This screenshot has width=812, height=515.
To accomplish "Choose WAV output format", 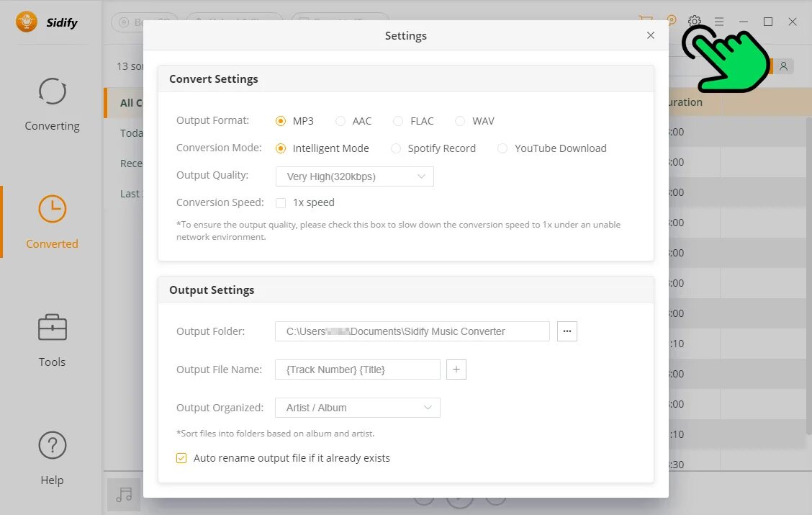I will coord(460,121).
